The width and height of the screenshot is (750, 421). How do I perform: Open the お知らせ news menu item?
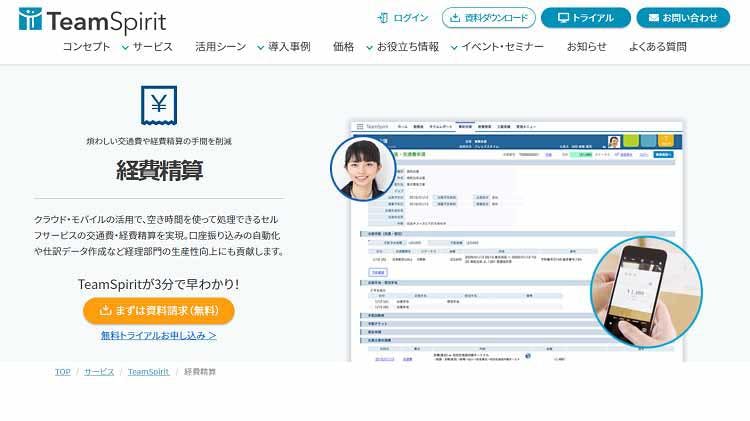(586, 47)
